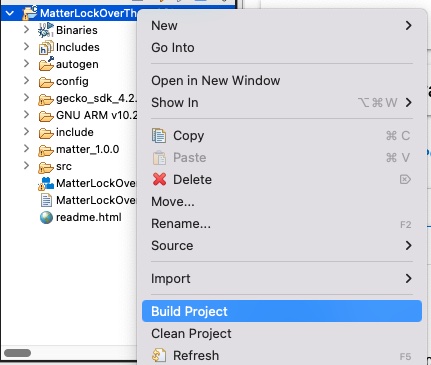This screenshot has width=431, height=365.
Task: Expand the config folder
Action: click(26, 80)
